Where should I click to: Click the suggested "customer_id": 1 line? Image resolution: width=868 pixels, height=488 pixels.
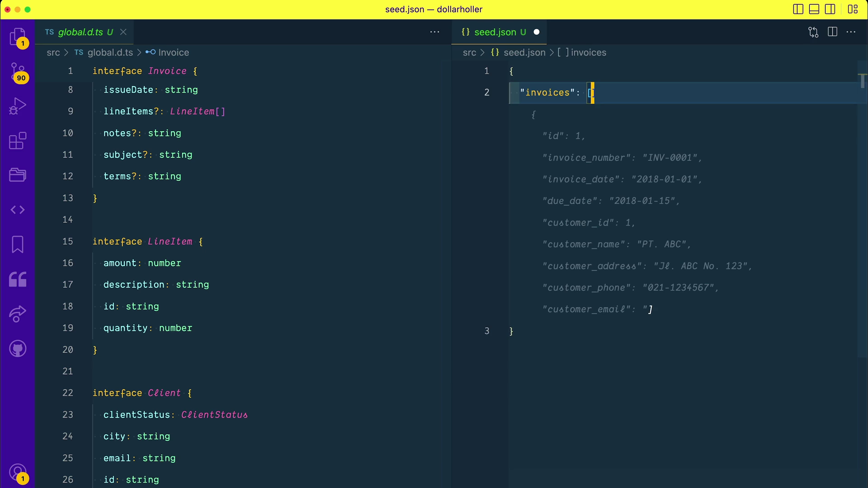click(589, 222)
